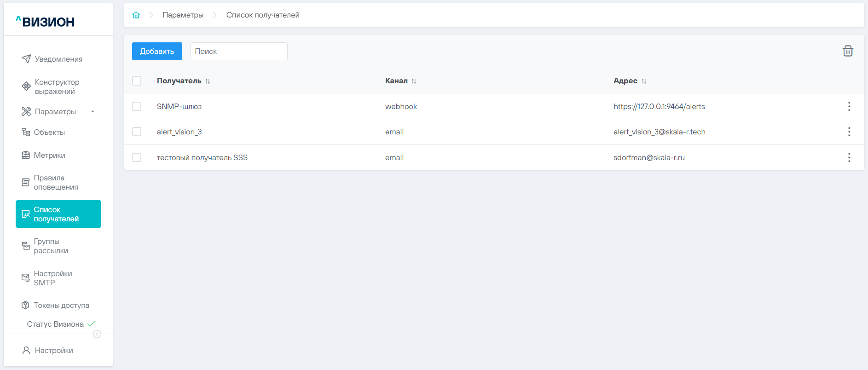
Task: Open three-dot menu for alert_vision_3 row
Action: pos(849,132)
